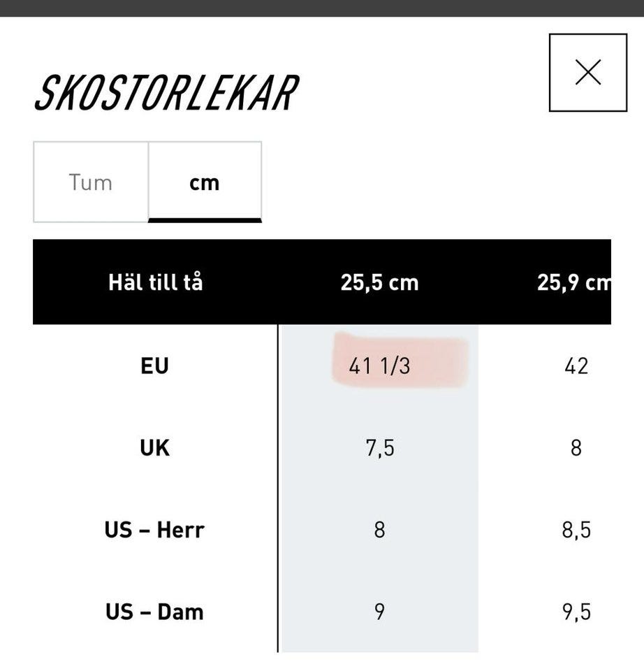This screenshot has width=644, height=671.
Task: Close the Skostorlekar size chart
Action: (587, 73)
